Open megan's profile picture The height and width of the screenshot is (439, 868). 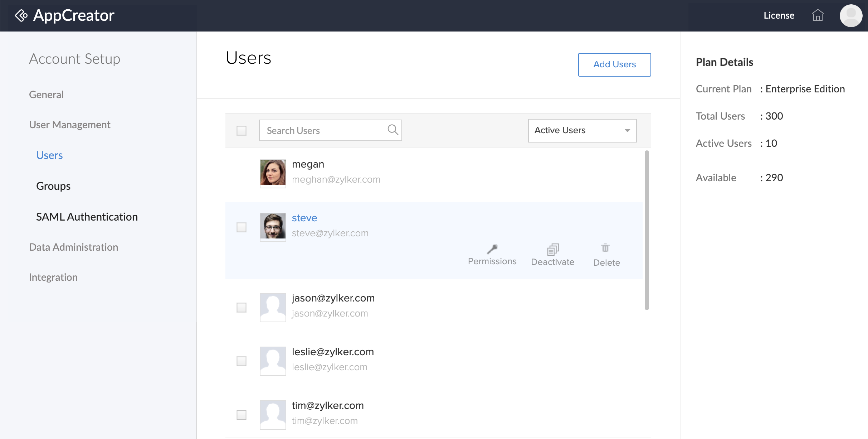[x=273, y=173]
